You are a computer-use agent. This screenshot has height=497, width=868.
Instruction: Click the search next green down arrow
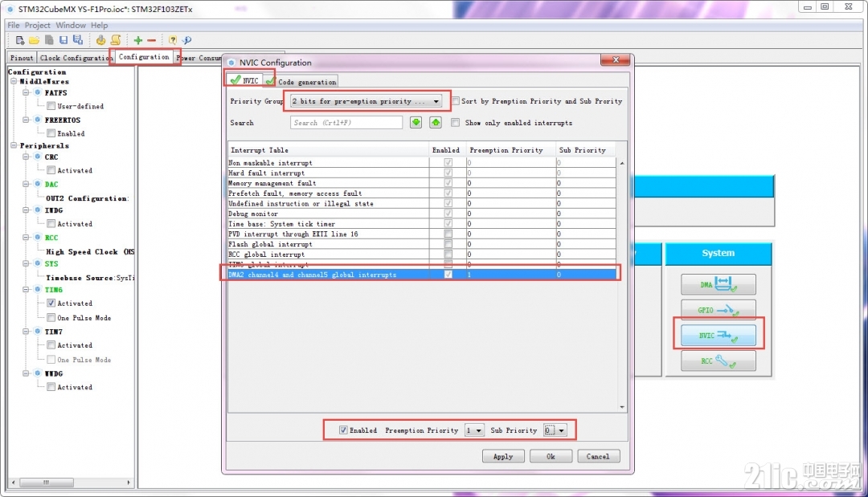click(416, 123)
